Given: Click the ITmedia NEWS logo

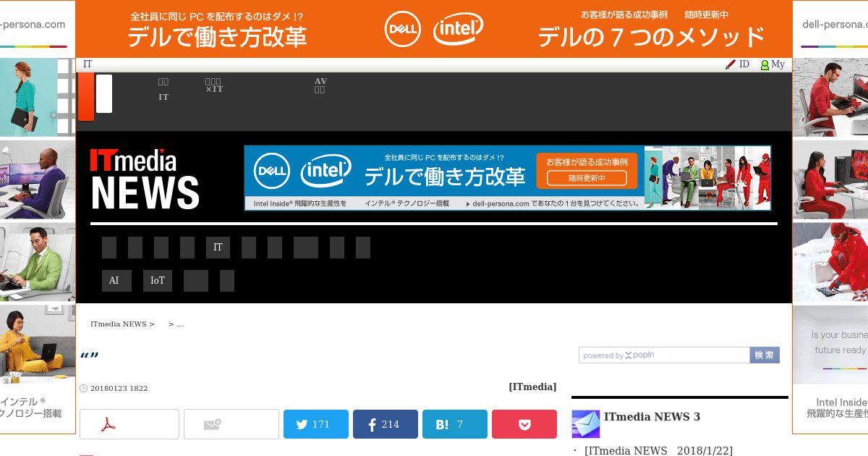Looking at the screenshot, I should (144, 179).
